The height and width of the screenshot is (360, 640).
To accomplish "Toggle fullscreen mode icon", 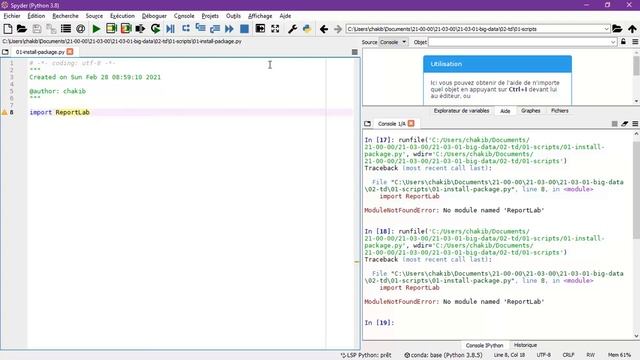I will [275, 29].
